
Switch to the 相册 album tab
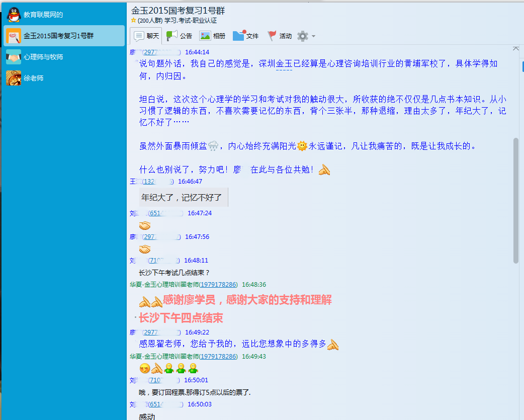212,36
